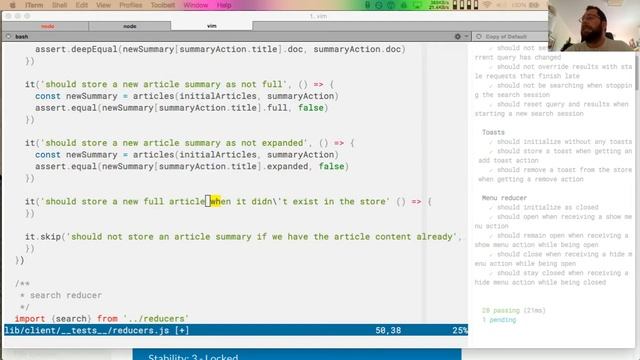Select the vim tab
Viewport: 640px width, 360px height.
211,26
